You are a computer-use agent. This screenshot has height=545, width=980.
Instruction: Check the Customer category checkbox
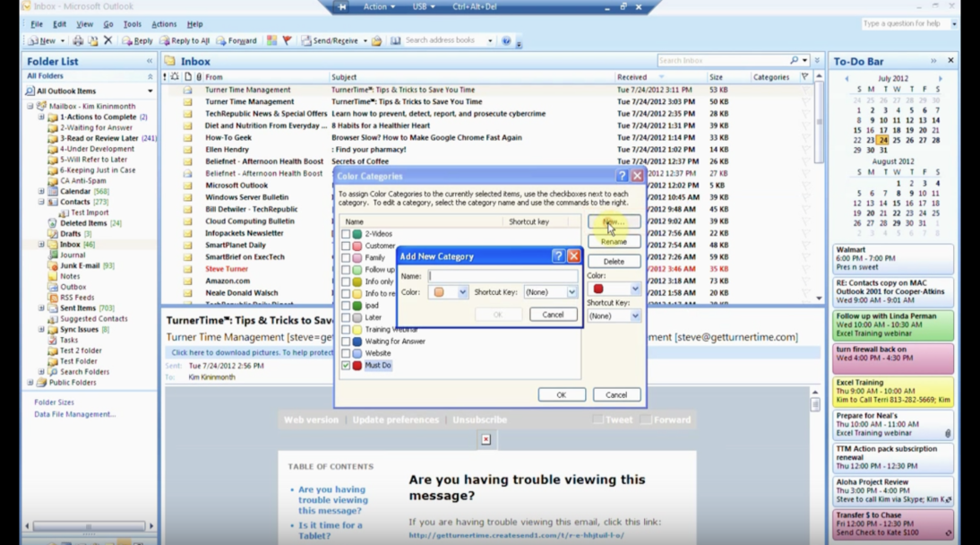pos(346,246)
